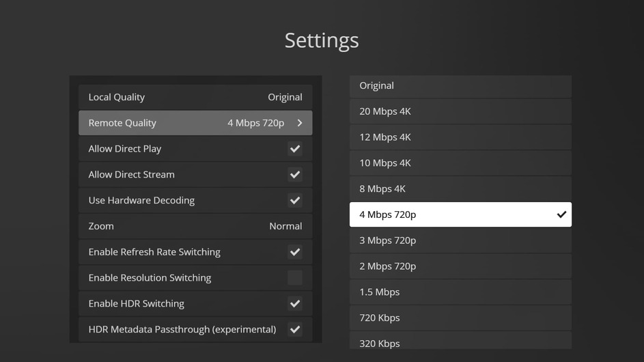644x362 pixels.
Task: Select 720 Kbps quality option
Action: point(460,318)
